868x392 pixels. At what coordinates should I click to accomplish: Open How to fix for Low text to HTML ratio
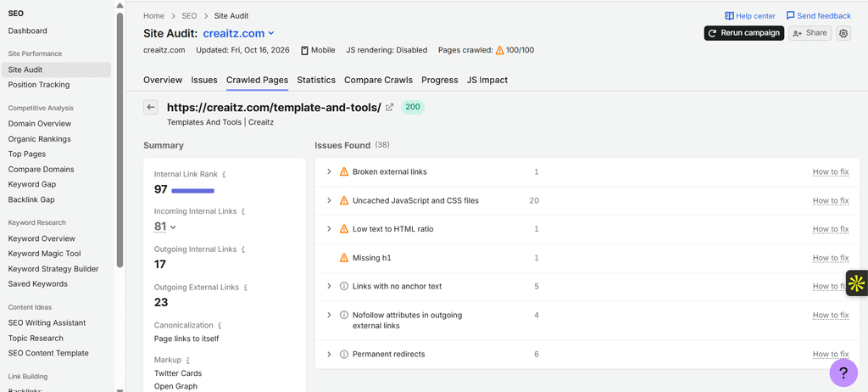tap(831, 229)
